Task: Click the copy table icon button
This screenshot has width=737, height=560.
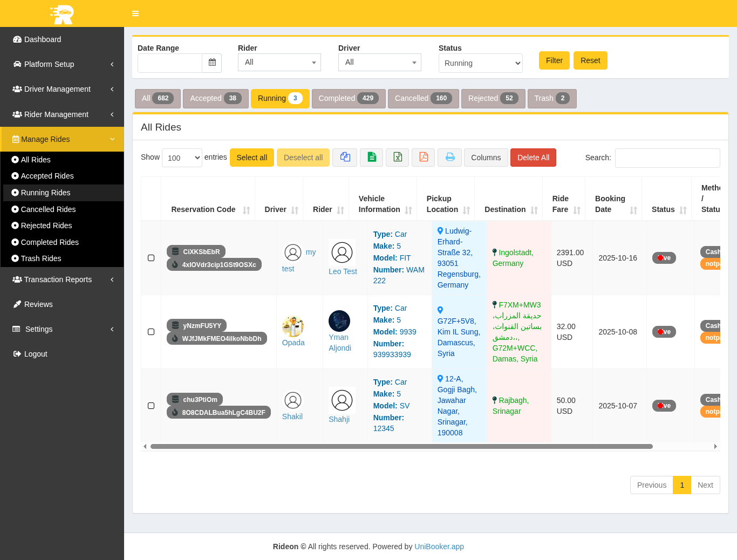Action: click(345, 158)
